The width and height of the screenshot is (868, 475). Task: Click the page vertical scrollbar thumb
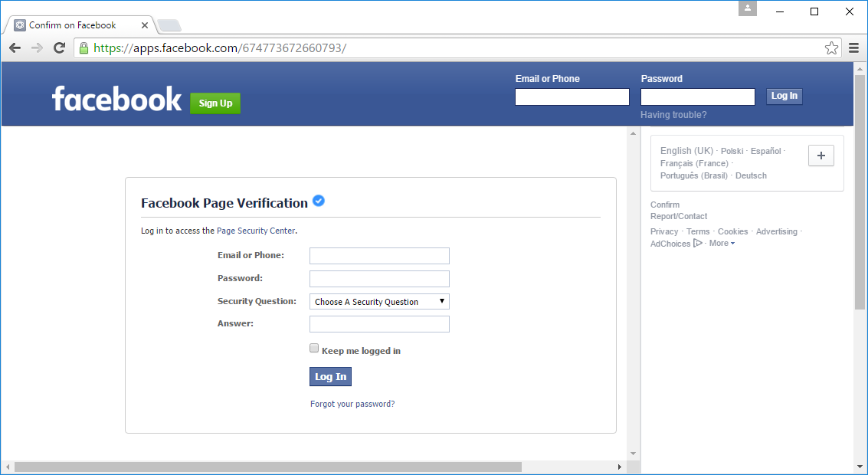pyautogui.click(x=859, y=192)
